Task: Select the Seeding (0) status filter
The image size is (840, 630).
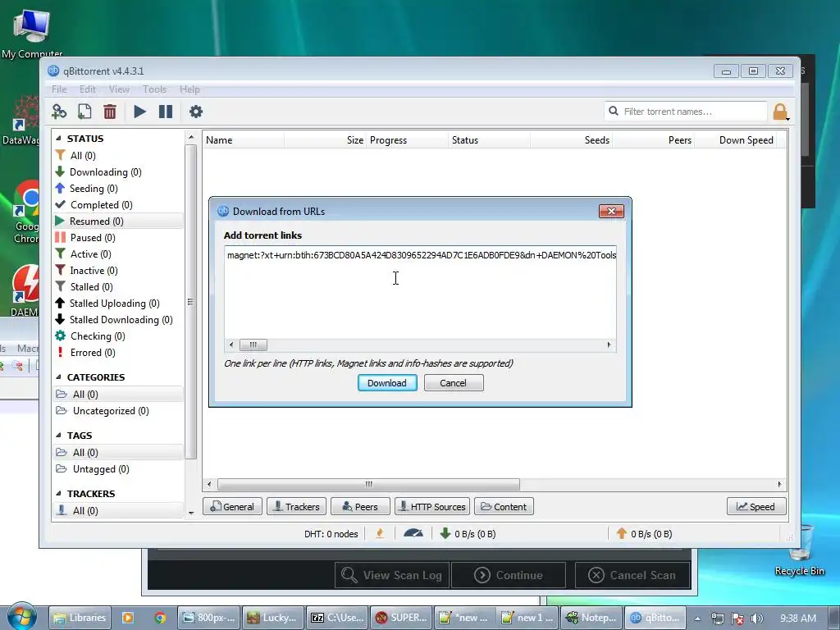Action: coord(94,189)
